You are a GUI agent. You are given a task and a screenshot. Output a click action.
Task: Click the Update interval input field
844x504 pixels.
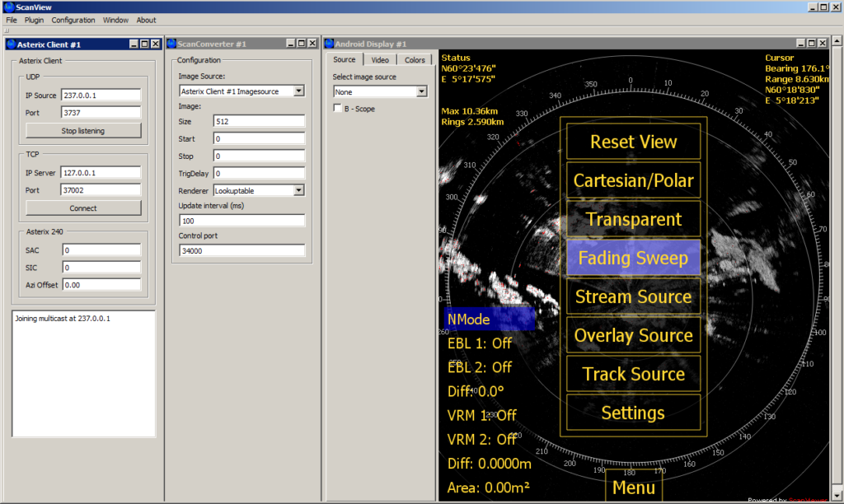pyautogui.click(x=241, y=221)
